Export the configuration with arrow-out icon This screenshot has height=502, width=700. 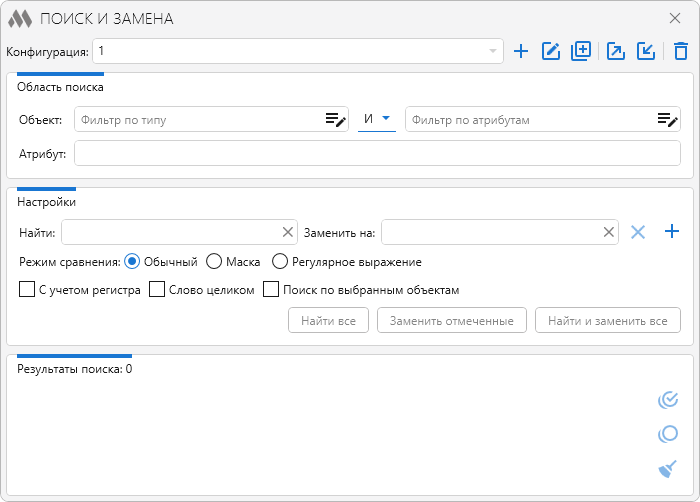coord(616,52)
